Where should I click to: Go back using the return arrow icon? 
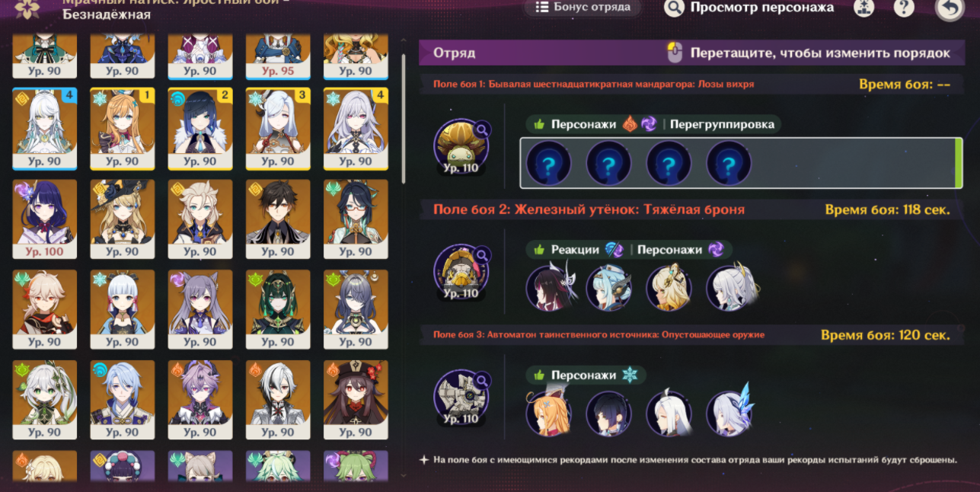(949, 8)
